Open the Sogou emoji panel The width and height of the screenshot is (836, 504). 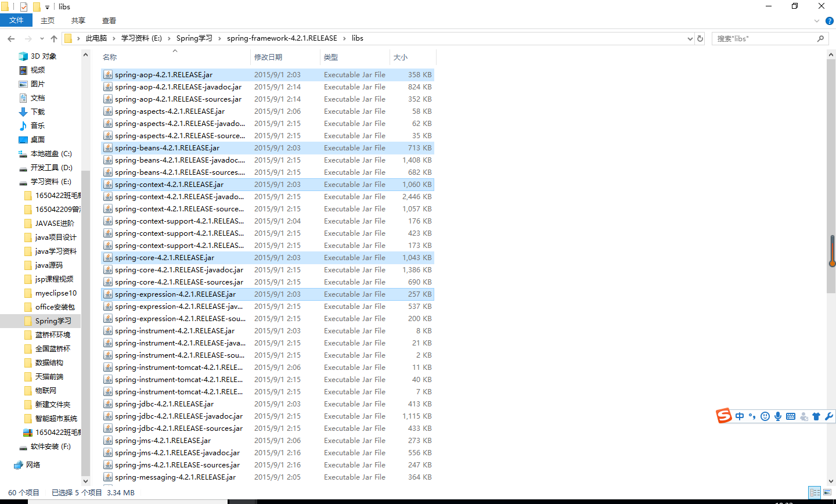(x=765, y=416)
